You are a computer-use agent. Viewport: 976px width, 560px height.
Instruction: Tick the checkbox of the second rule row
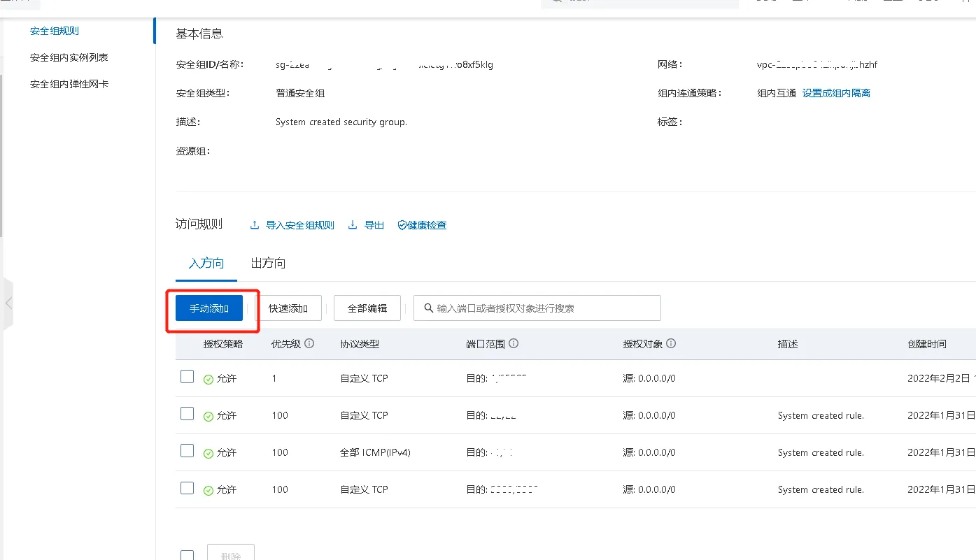tap(187, 414)
